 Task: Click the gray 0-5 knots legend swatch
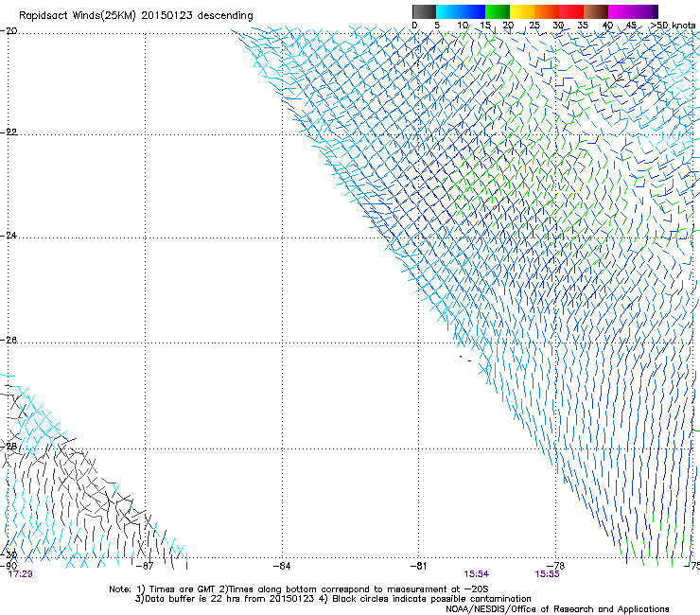pos(424,11)
